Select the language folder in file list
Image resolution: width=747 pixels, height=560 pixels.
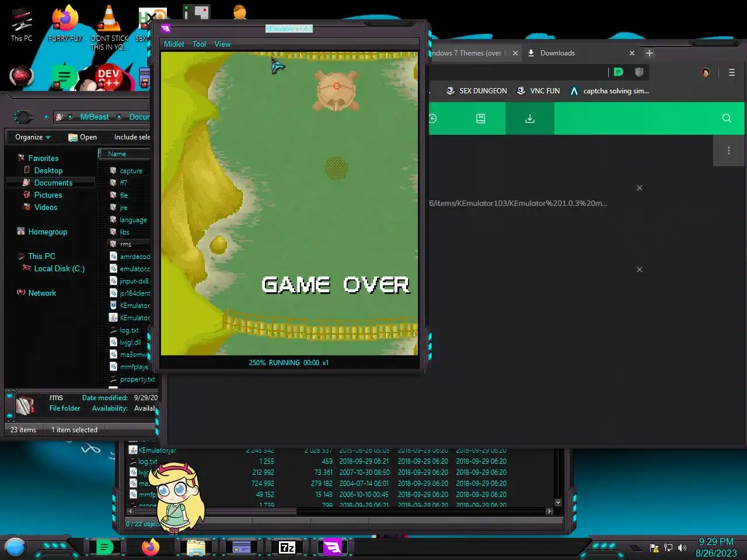coord(133,220)
